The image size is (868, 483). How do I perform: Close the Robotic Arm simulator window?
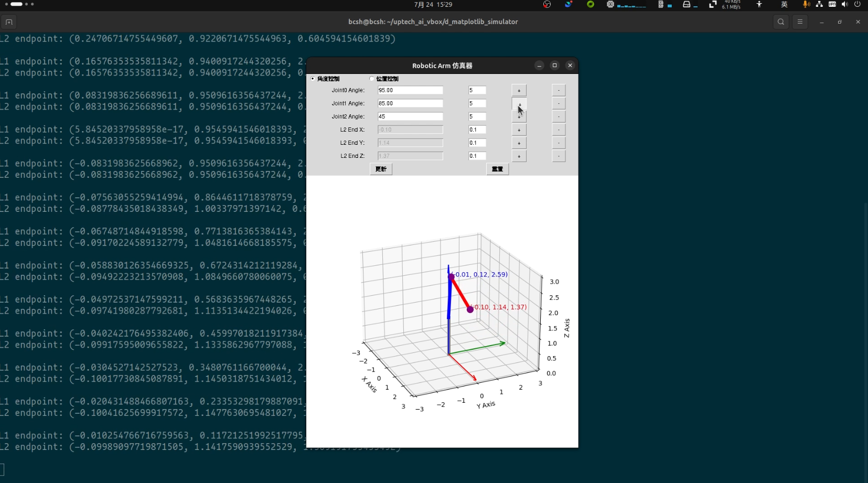[570, 66]
